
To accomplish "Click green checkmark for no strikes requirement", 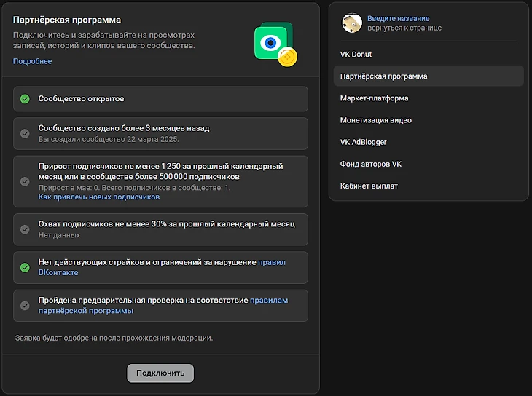I will [x=25, y=267].
